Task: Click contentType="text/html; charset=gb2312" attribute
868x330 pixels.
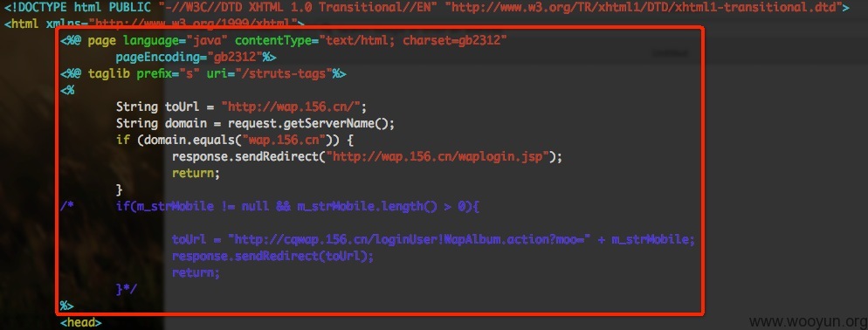Action: pyautogui.click(x=371, y=41)
